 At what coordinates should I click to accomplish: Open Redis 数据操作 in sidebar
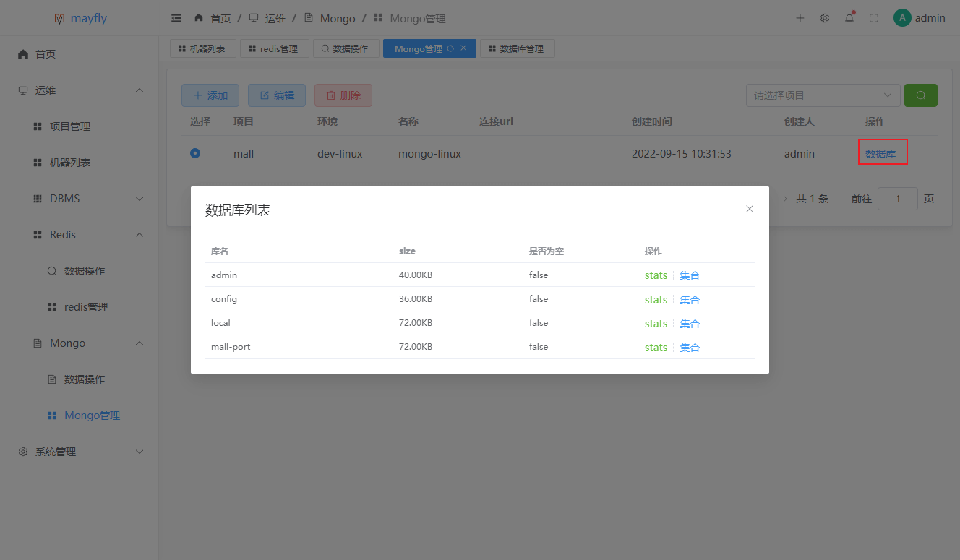pos(80,271)
